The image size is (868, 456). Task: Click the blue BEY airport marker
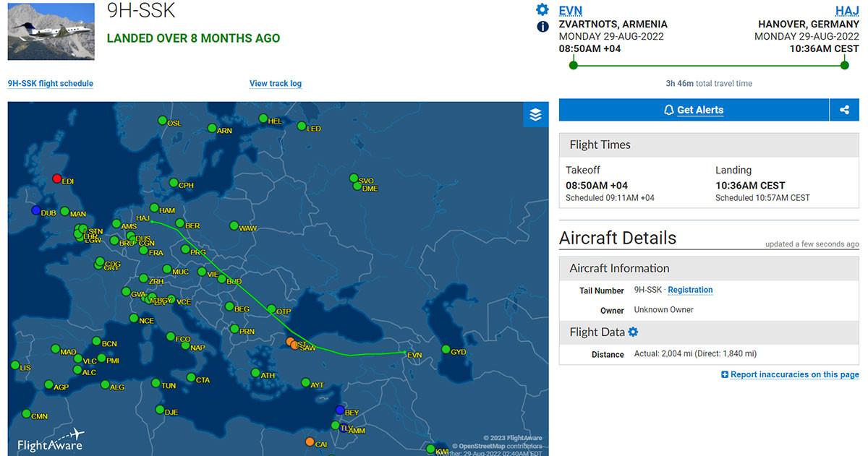[340, 410]
